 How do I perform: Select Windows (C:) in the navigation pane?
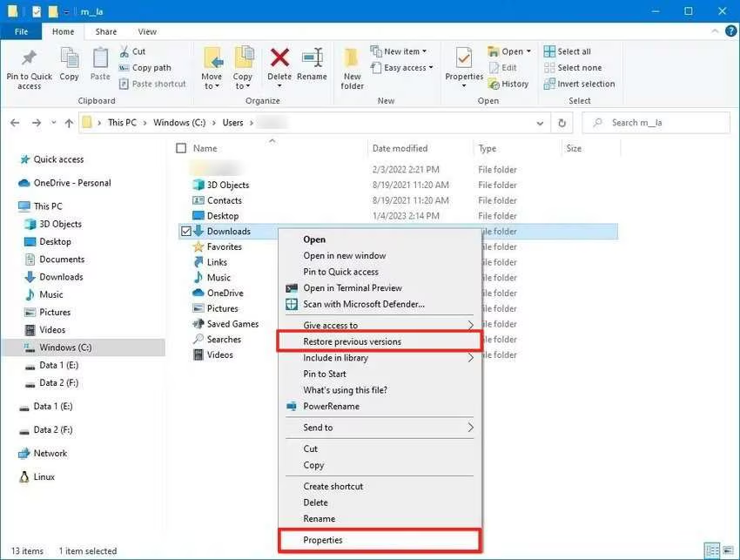pyautogui.click(x=65, y=347)
